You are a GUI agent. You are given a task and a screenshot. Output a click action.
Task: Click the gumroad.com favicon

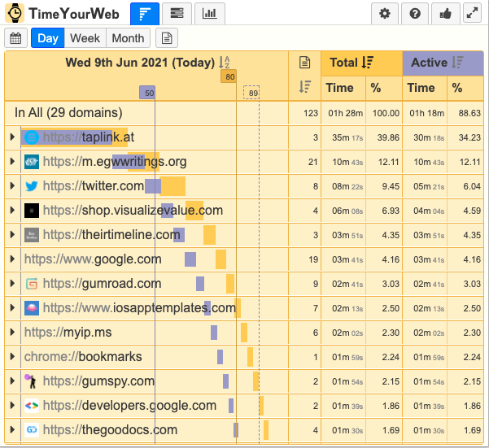[x=32, y=284]
